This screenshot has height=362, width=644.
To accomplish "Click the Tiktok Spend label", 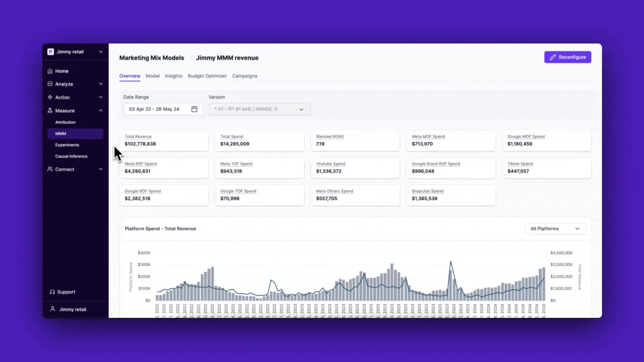I will click(520, 164).
